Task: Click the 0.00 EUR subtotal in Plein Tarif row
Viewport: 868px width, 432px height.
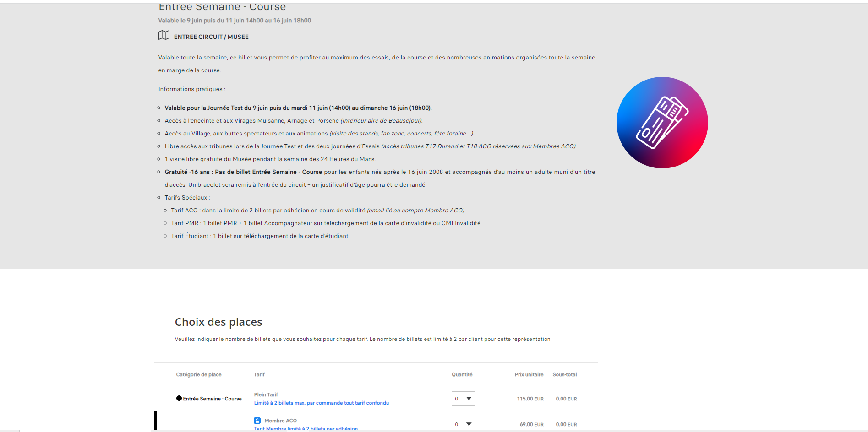Action: [567, 399]
